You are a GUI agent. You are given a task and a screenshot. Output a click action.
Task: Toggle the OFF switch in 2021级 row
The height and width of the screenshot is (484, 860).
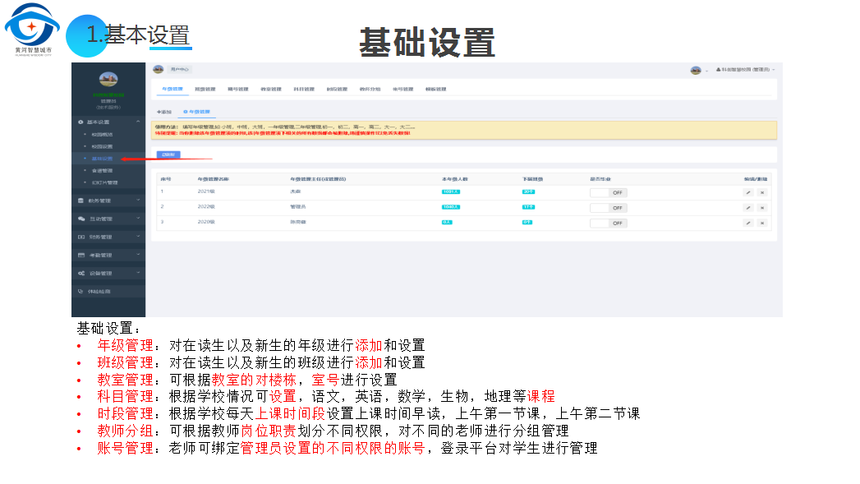pyautogui.click(x=608, y=193)
